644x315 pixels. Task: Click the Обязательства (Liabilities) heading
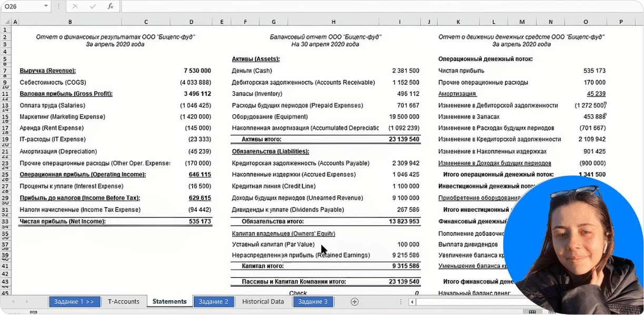(270, 151)
